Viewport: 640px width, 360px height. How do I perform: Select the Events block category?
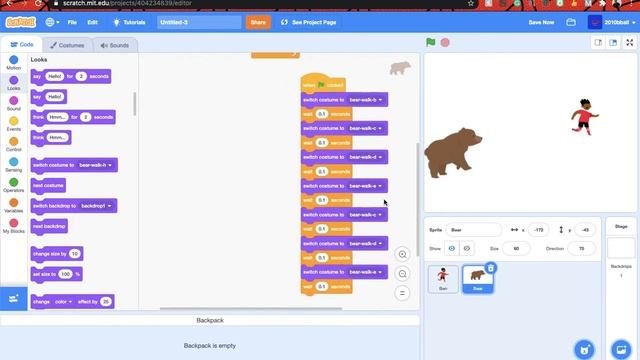point(13,124)
